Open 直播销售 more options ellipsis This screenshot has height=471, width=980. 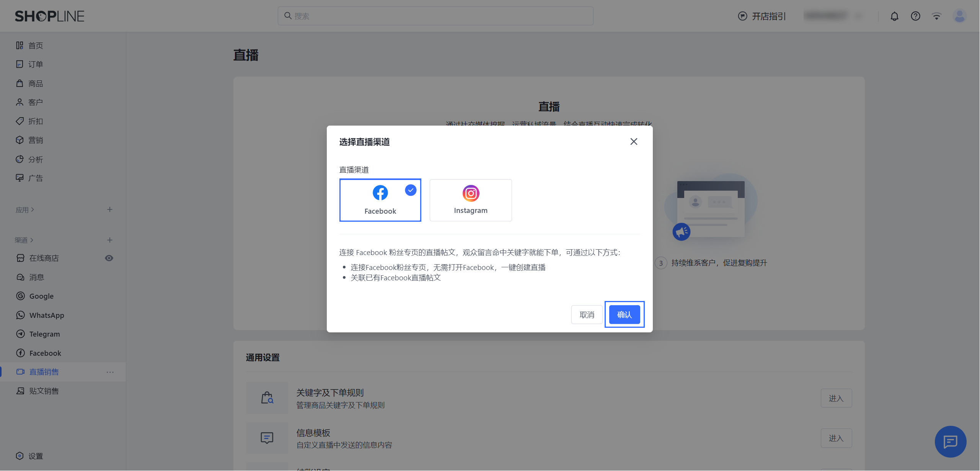110,372
